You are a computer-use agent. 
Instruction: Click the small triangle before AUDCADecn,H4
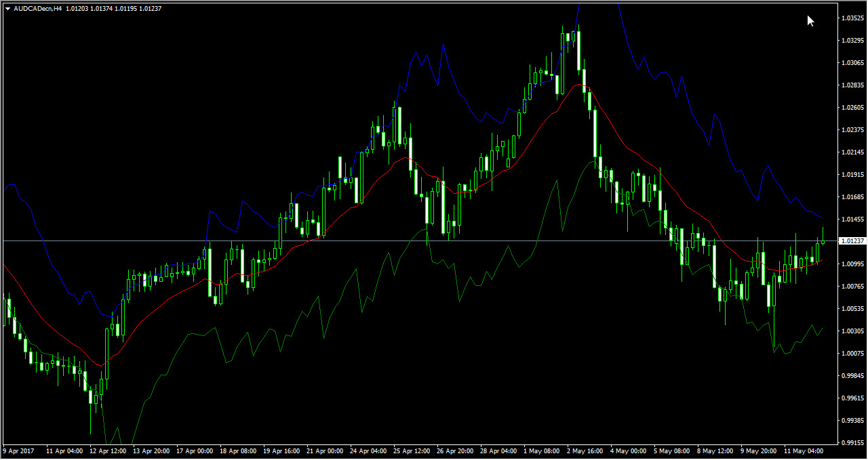7,8
